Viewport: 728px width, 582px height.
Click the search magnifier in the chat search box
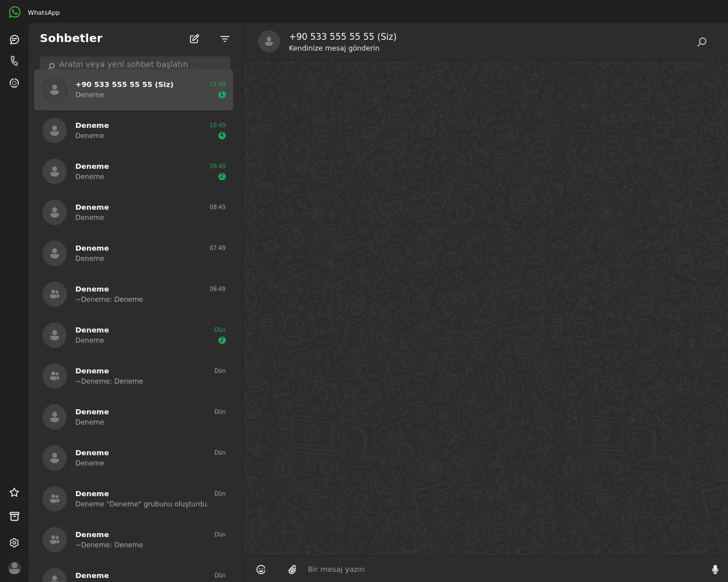[x=52, y=66]
